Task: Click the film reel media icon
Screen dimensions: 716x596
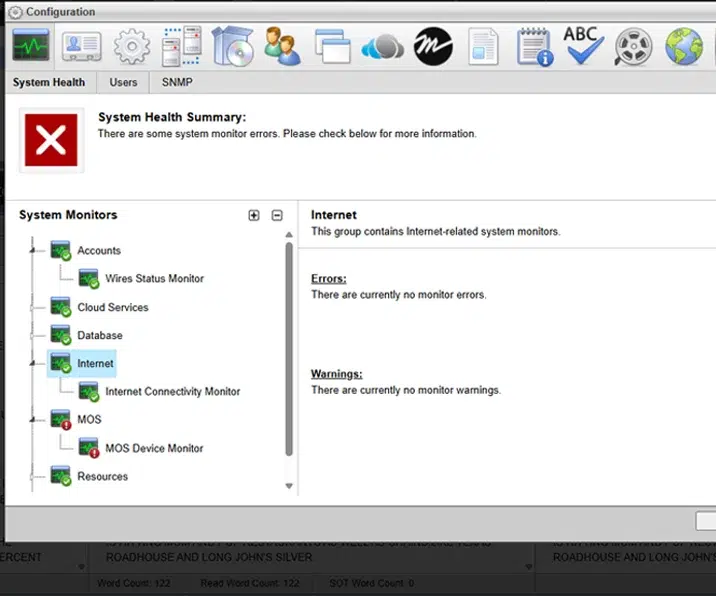Action: point(633,46)
